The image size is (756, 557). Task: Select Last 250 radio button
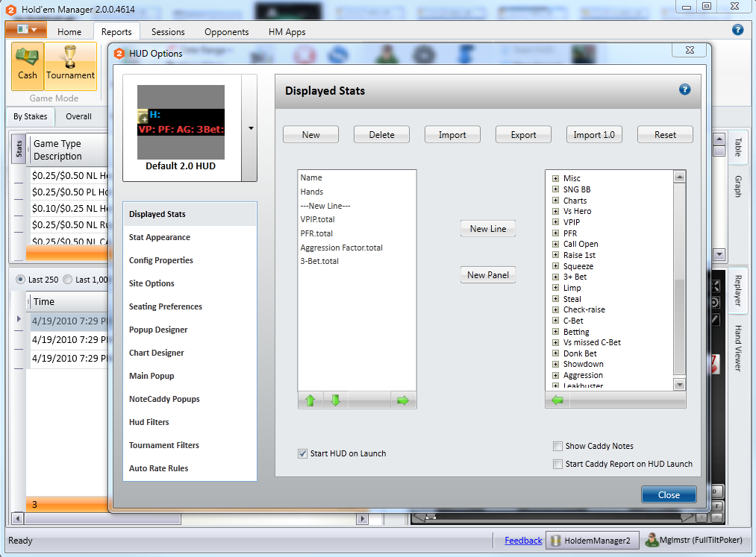(20, 280)
